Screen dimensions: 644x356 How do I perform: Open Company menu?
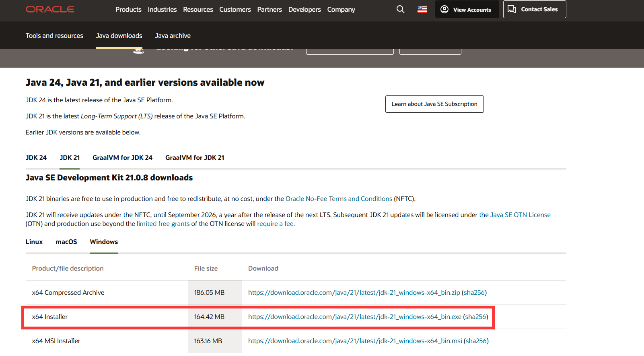341,9
